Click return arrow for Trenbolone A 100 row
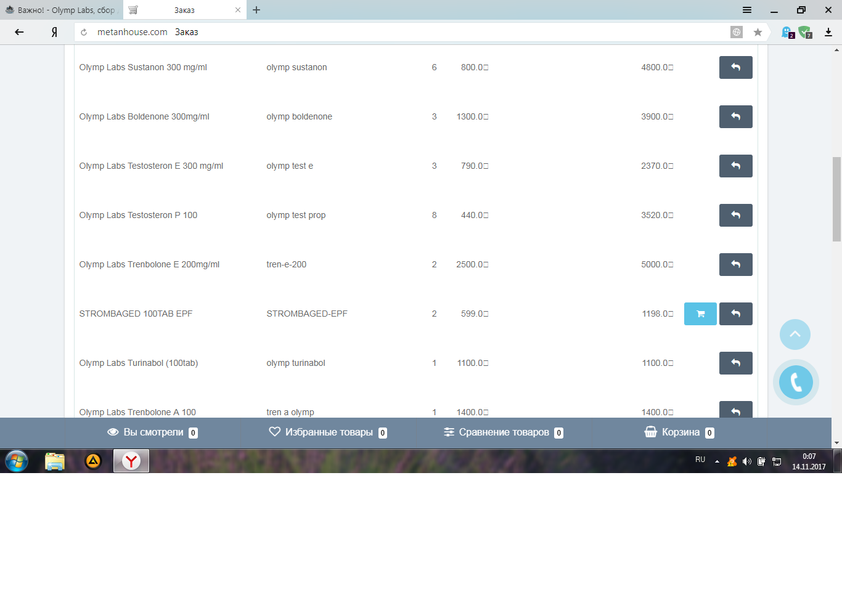 point(735,410)
